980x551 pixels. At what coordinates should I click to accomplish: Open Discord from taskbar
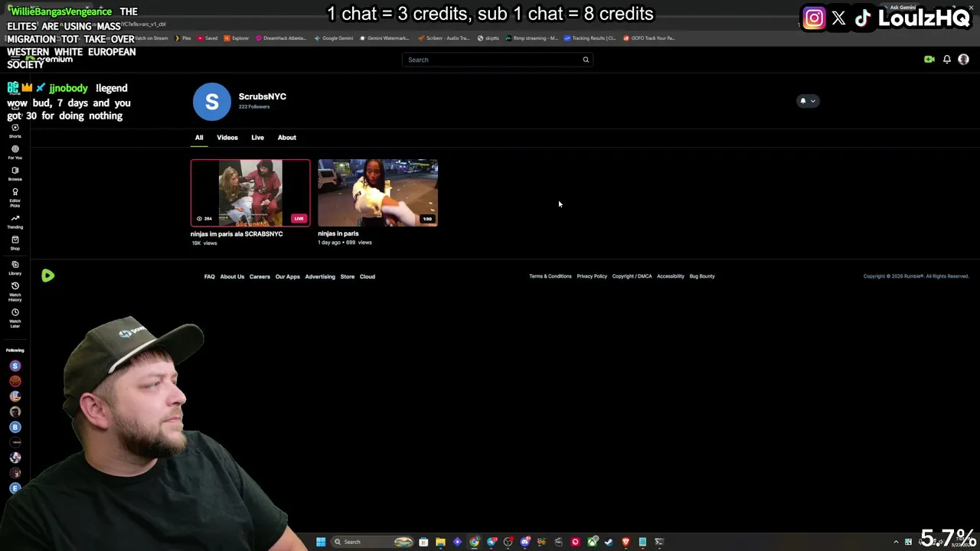coord(525,542)
